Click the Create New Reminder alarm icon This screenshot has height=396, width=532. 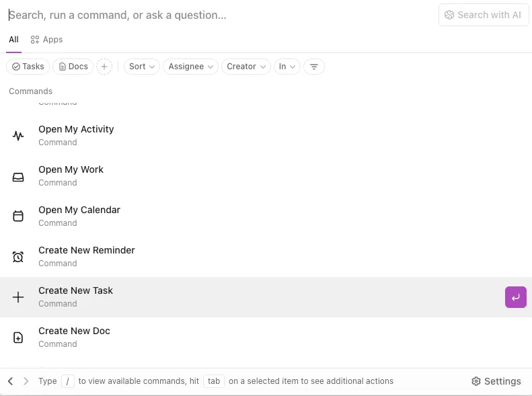(18, 257)
